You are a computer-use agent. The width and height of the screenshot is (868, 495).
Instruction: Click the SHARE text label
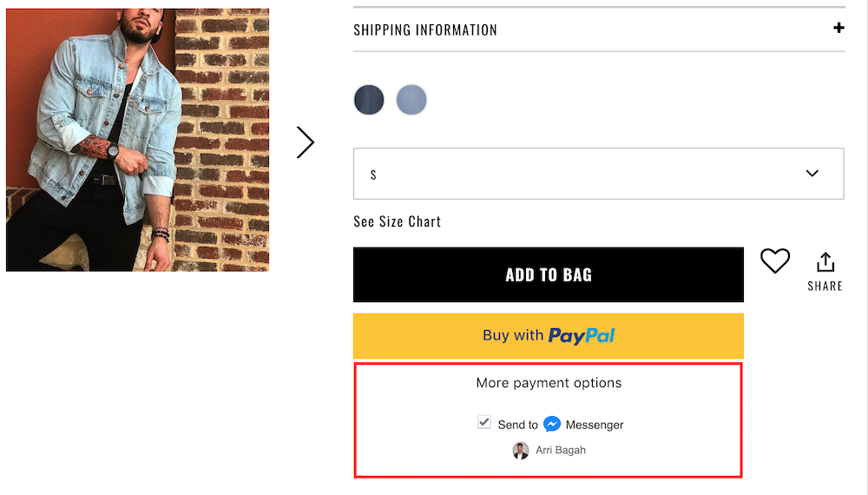pyautogui.click(x=825, y=286)
